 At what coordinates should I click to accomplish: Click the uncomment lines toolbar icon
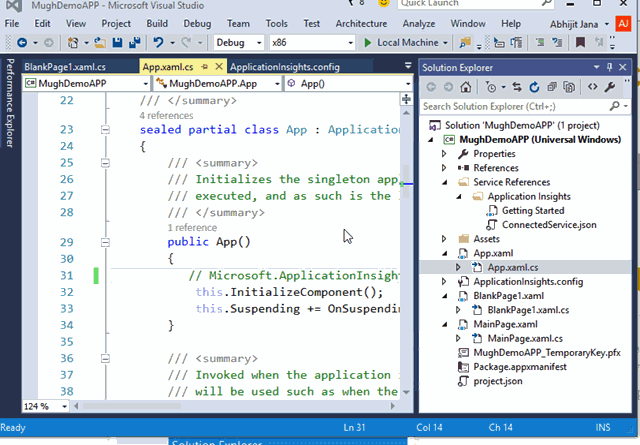[557, 42]
